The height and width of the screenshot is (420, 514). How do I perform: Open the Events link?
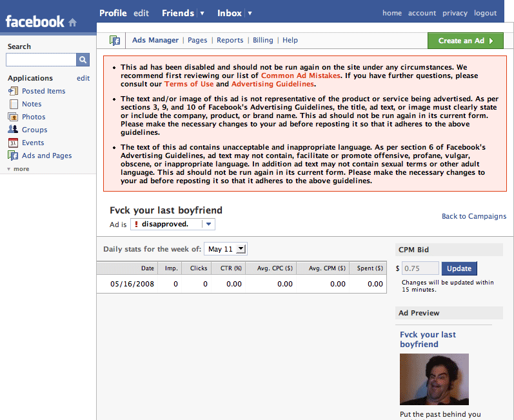[33, 143]
